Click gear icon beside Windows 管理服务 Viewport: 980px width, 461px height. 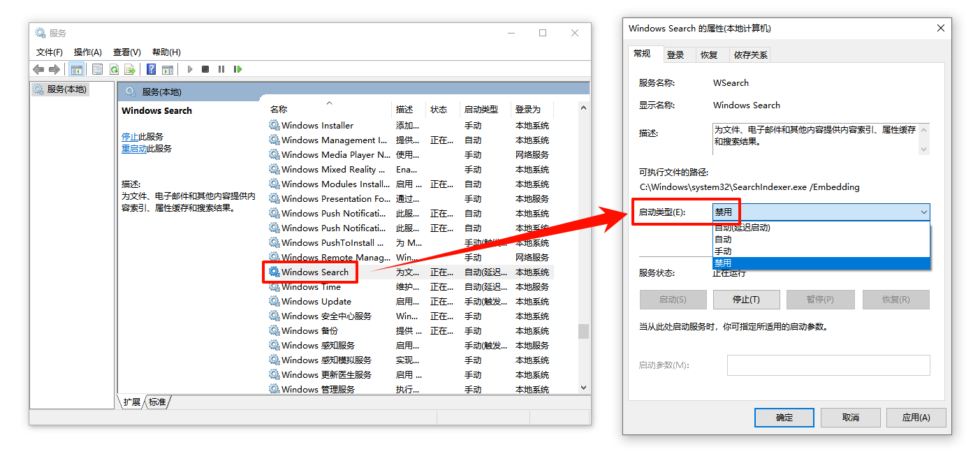[x=274, y=390]
